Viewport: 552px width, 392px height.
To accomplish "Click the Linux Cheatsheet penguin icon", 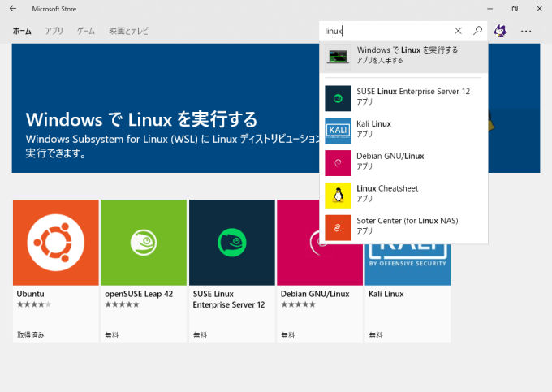I will click(x=338, y=196).
